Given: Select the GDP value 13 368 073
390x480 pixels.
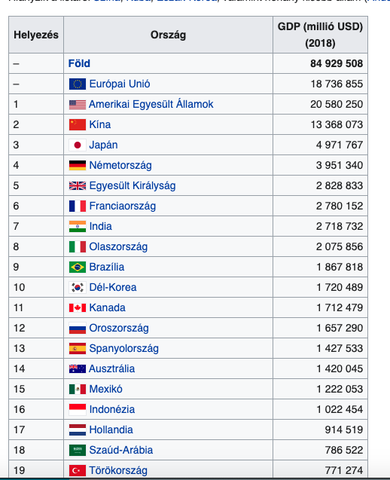Looking at the screenshot, I should pyautogui.click(x=337, y=125).
